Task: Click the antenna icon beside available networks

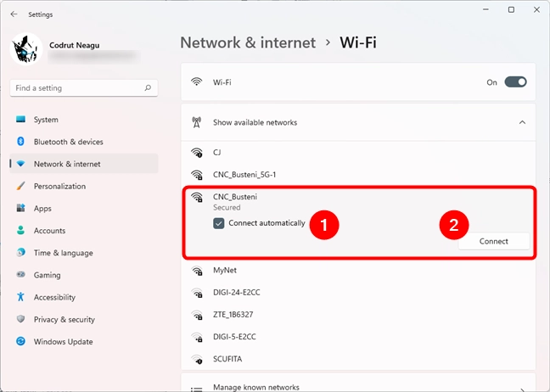Action: [196, 122]
